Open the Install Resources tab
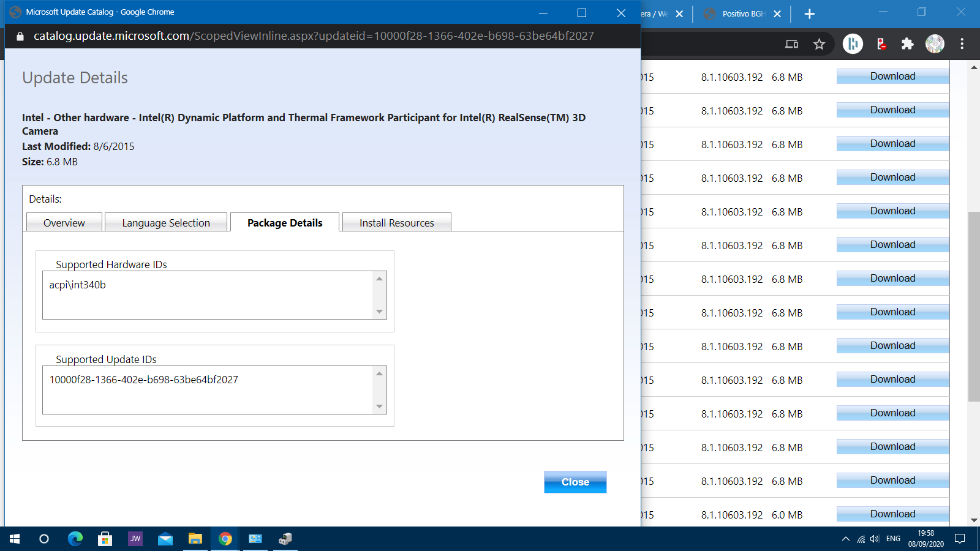The width and height of the screenshot is (980, 551). [396, 223]
